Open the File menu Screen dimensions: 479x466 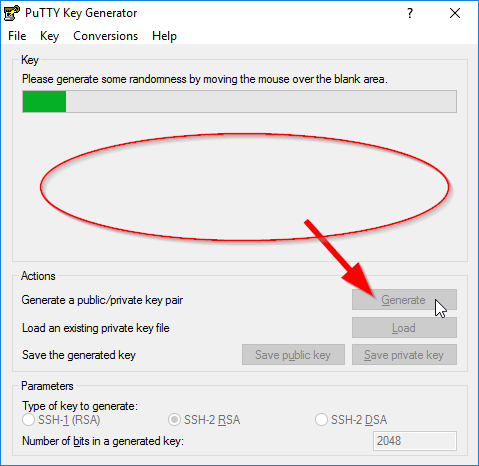[17, 36]
